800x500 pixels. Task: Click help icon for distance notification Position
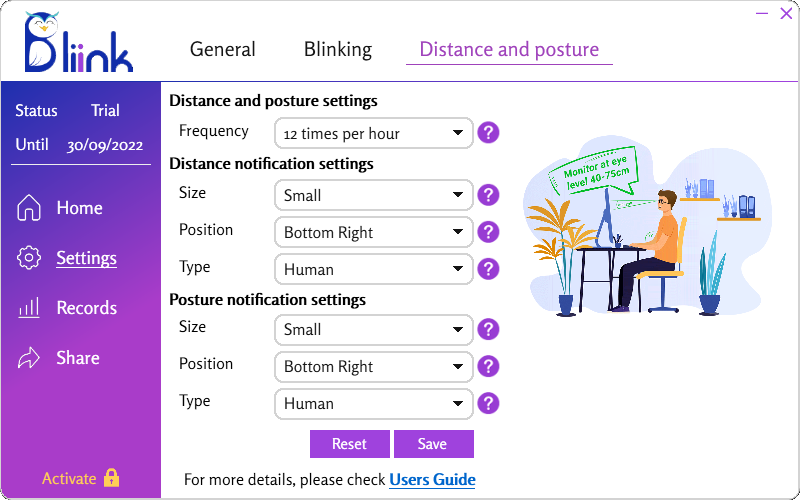point(488,232)
